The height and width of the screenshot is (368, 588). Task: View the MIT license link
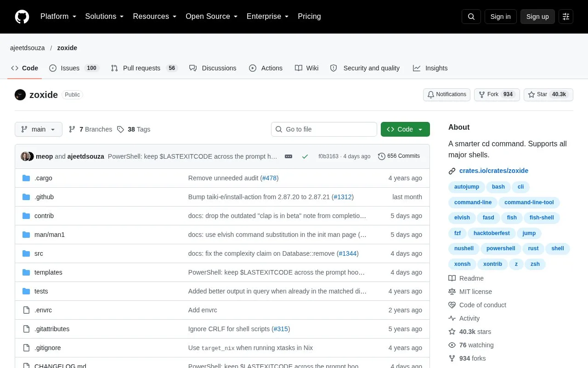(x=470, y=292)
